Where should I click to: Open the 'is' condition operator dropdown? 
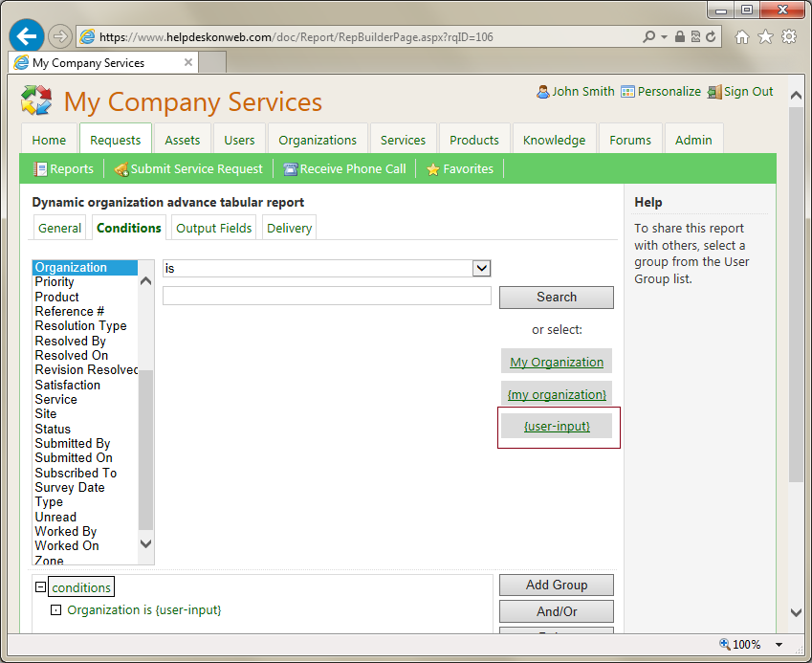pos(482,269)
